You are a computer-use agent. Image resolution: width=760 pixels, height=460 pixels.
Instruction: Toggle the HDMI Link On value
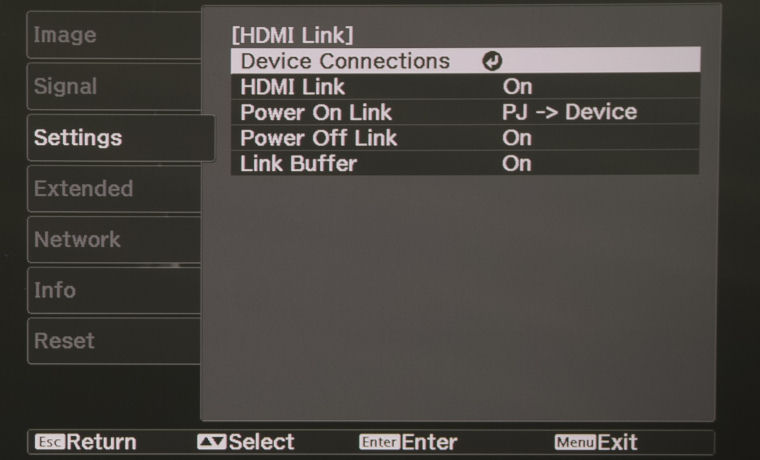[517, 87]
